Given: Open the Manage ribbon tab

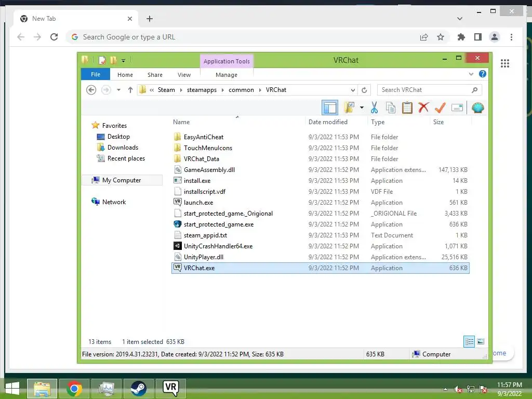Looking at the screenshot, I should (227, 75).
